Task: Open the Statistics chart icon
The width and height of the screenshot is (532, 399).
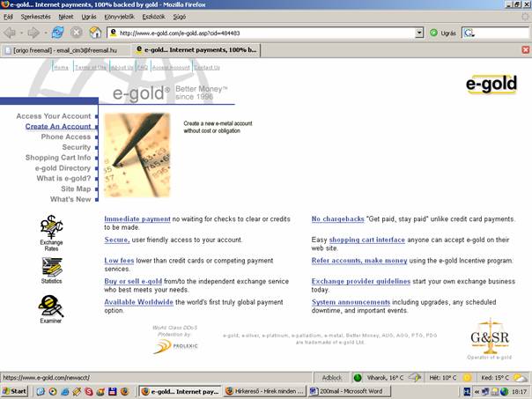Action: [x=51, y=269]
